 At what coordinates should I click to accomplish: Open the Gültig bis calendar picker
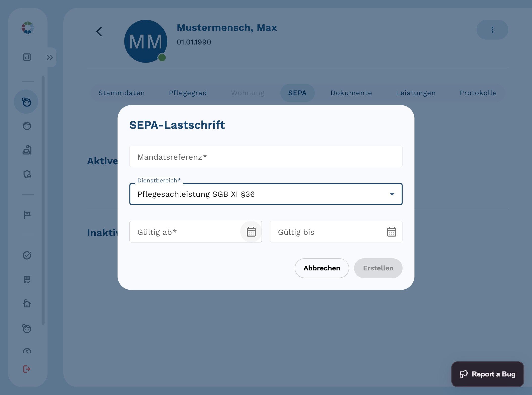[391, 232]
